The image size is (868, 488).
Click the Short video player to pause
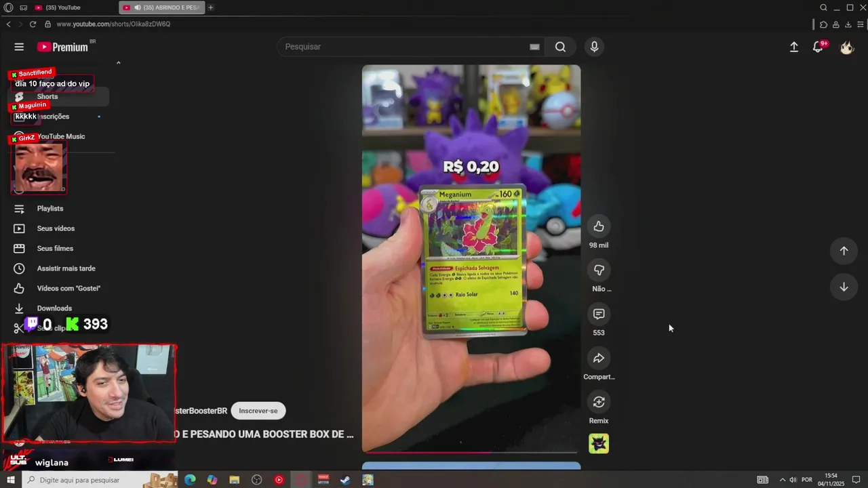[x=471, y=258]
